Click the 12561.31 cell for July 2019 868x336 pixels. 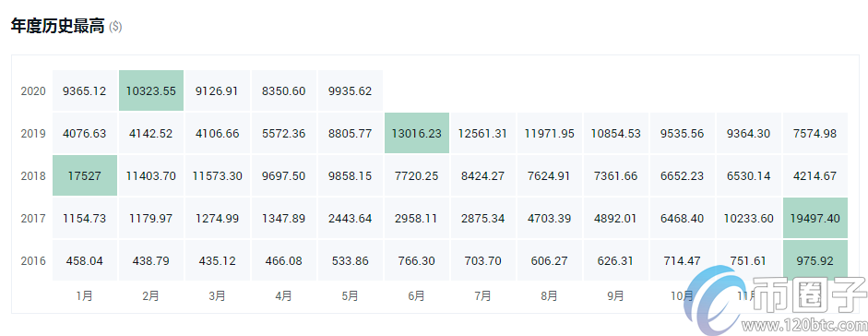coord(482,134)
